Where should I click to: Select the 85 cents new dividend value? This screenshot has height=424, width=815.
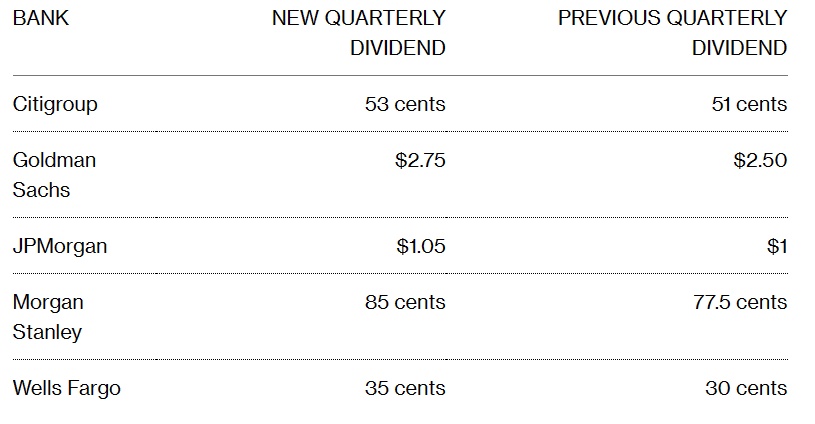tap(406, 302)
